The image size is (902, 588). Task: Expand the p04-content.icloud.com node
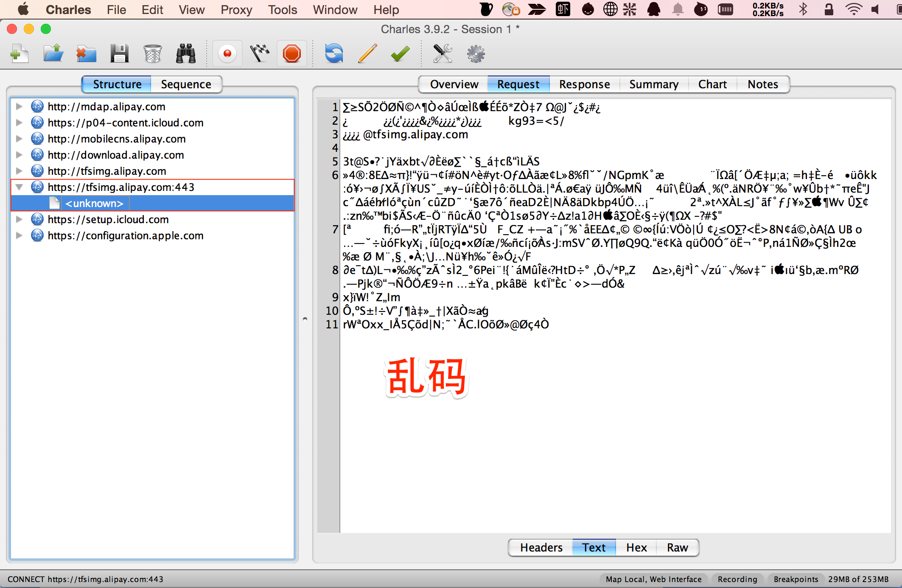coord(19,122)
